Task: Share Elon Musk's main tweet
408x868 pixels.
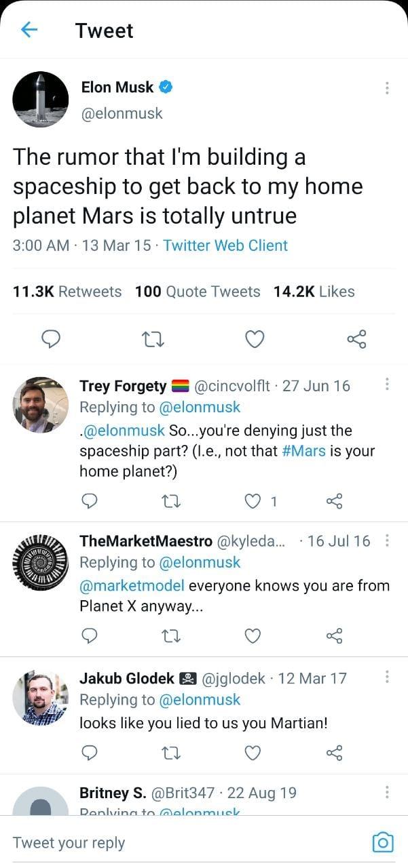Action: click(356, 338)
